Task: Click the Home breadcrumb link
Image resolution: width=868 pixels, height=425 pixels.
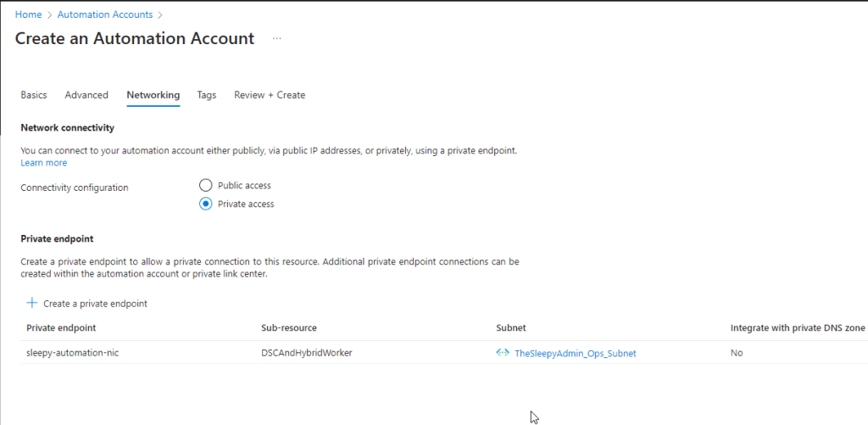Action: pos(28,14)
